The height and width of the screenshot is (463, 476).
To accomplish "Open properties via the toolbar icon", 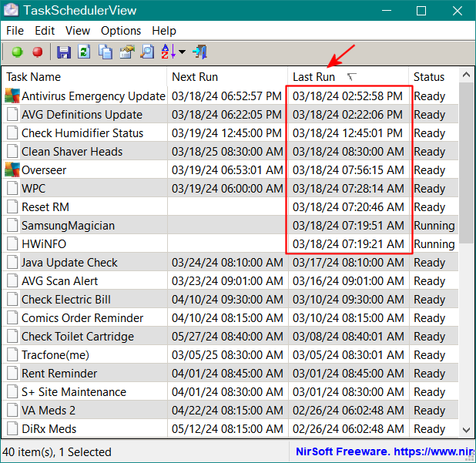I will pyautogui.click(x=126, y=52).
